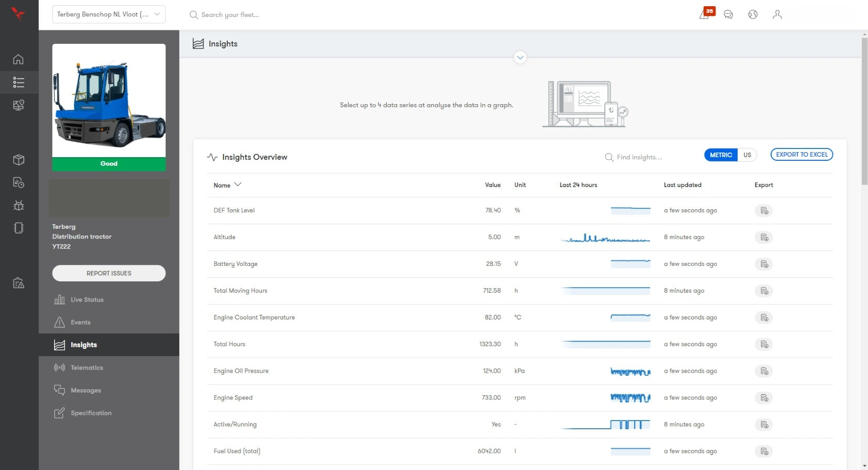The image size is (868, 470).
Task: Open Specification menu item
Action: coord(109,413)
